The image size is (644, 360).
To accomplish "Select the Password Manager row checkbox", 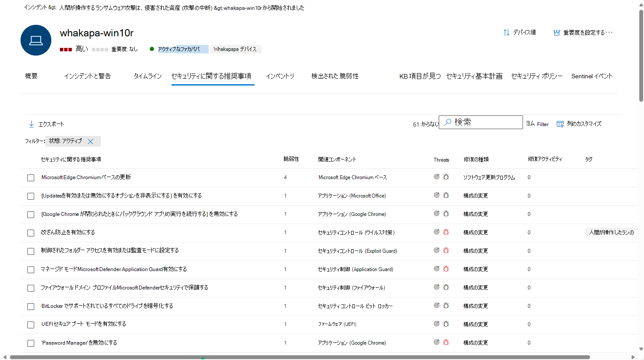I will tap(31, 343).
